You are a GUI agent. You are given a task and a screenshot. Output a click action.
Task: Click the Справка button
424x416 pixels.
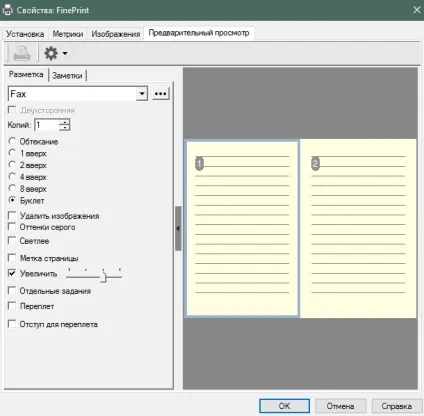coord(396,406)
